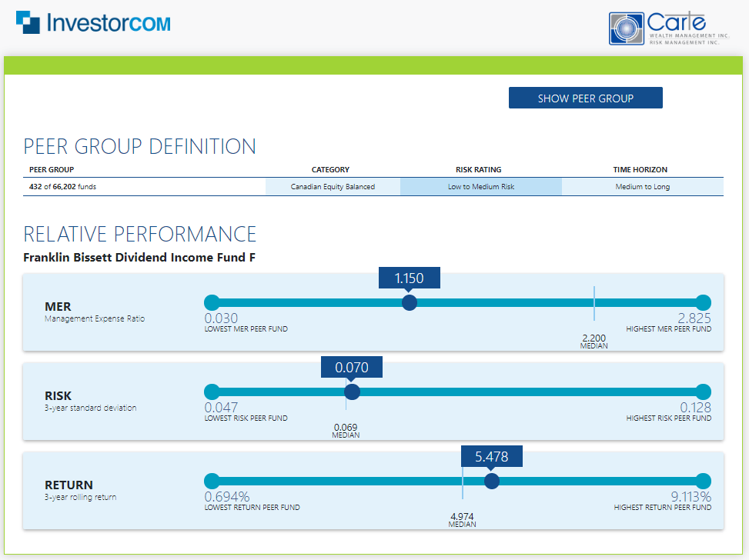Click the RISK RATING column header
749x560 pixels.
point(478,169)
